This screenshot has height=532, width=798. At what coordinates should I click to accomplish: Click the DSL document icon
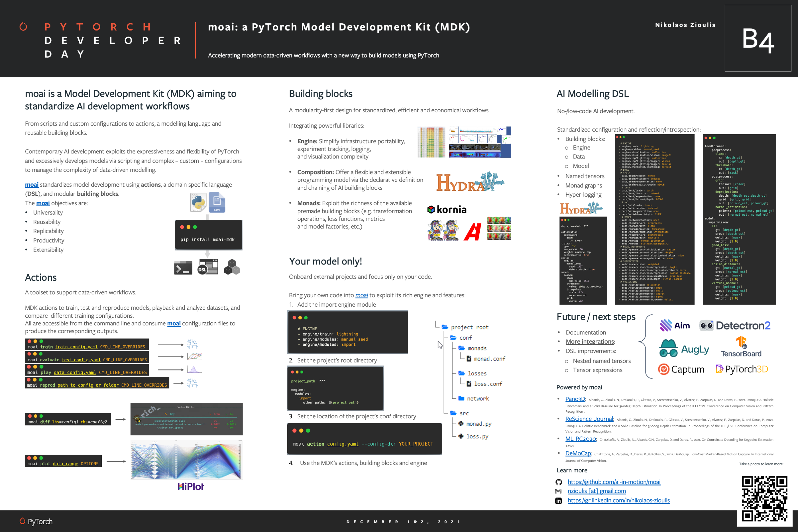(208, 267)
